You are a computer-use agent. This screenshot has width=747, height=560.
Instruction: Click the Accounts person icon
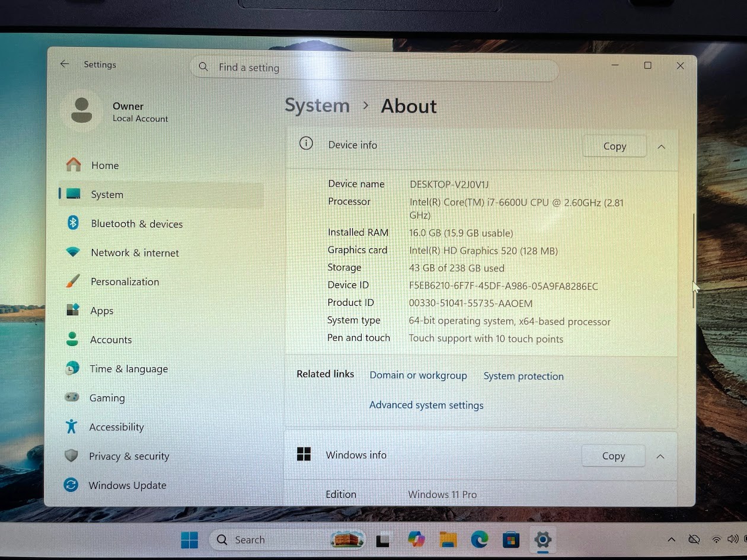coord(72,339)
